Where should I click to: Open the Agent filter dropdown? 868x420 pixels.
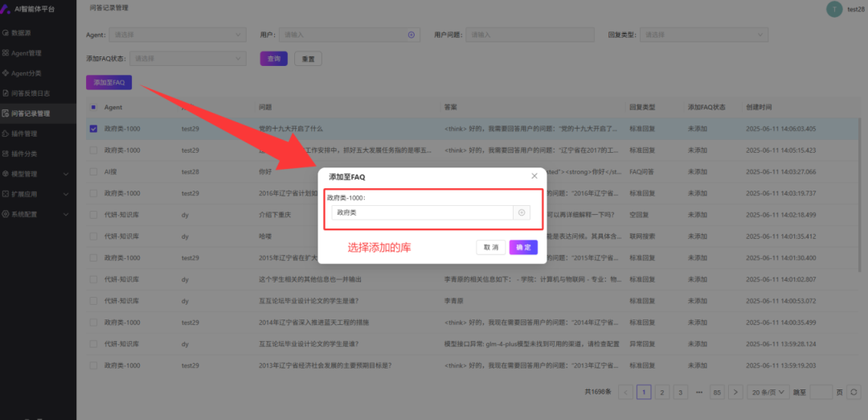(178, 35)
